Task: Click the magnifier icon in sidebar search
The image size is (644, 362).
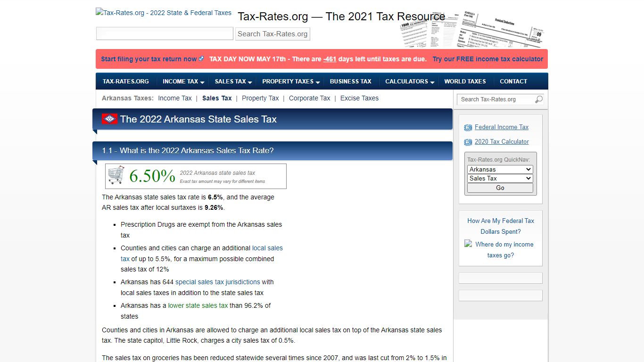Action: [x=539, y=99]
